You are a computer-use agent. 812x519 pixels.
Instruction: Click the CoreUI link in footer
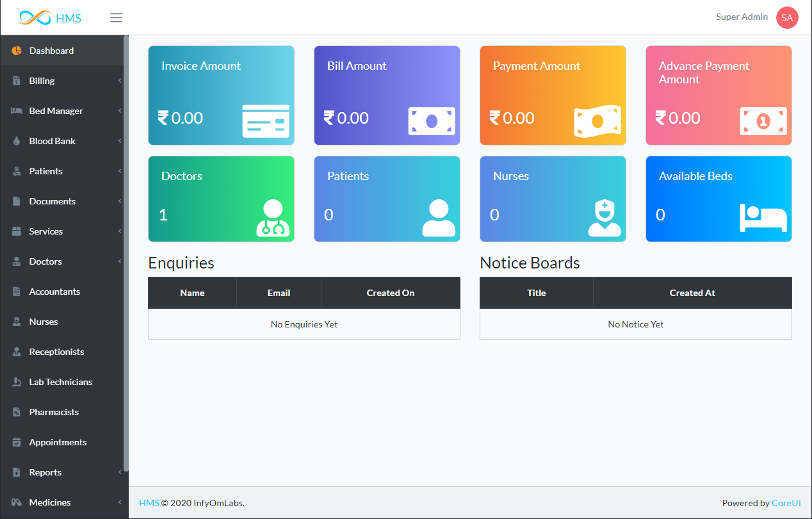point(786,503)
